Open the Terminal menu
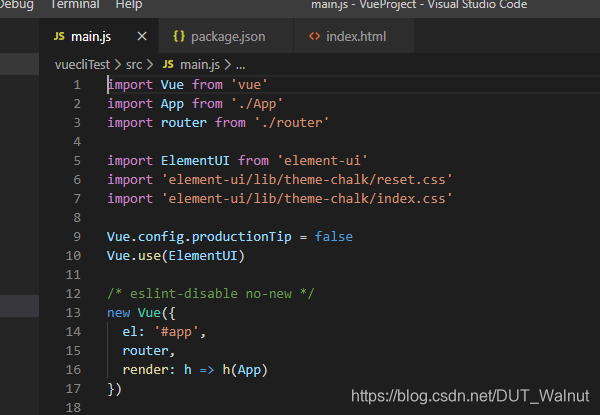The width and height of the screenshot is (600, 415). (x=75, y=5)
